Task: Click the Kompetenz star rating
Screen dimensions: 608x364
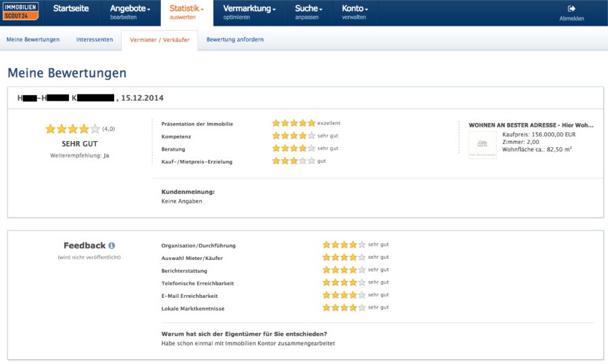Action: [294, 136]
